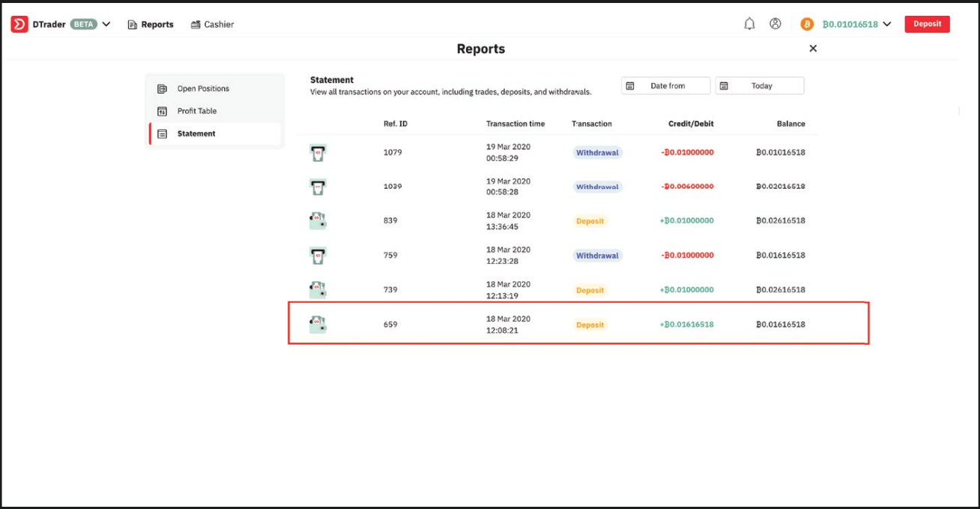Click the calendar icon in Date from

pyautogui.click(x=630, y=86)
